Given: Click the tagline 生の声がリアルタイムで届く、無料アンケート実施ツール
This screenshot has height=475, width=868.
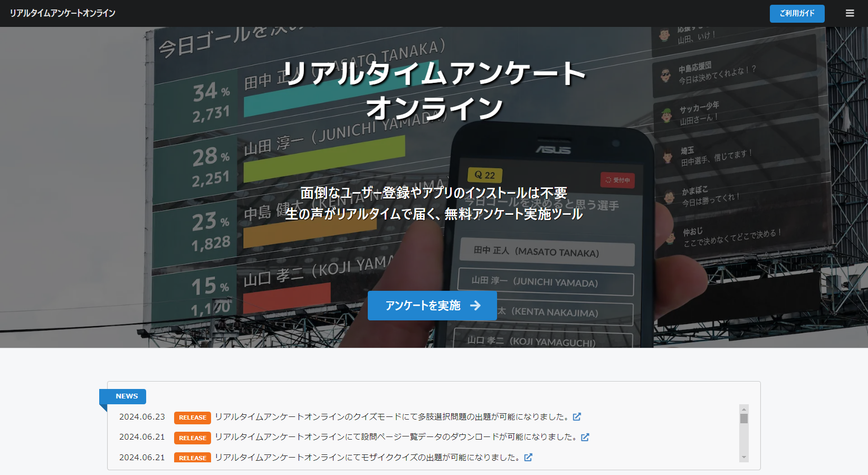Looking at the screenshot, I should tap(434, 214).
